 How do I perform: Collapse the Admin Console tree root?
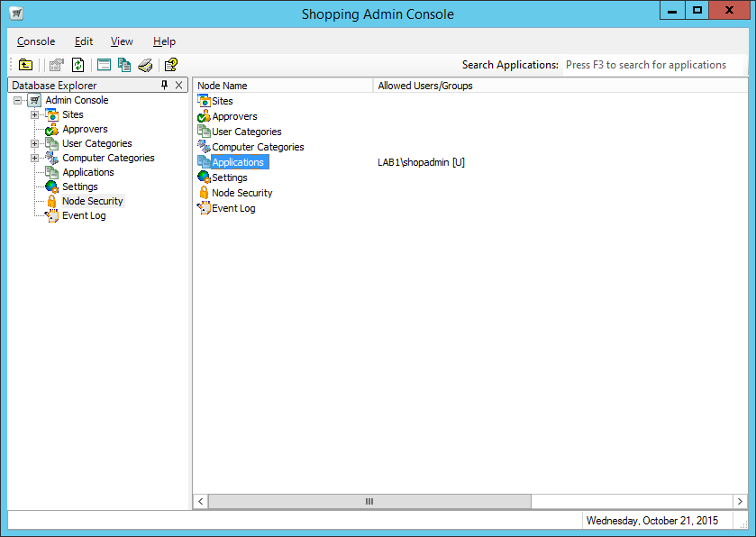pyautogui.click(x=18, y=100)
